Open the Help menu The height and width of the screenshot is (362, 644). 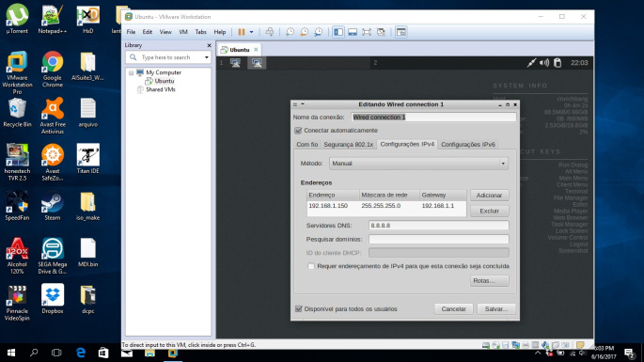point(220,32)
